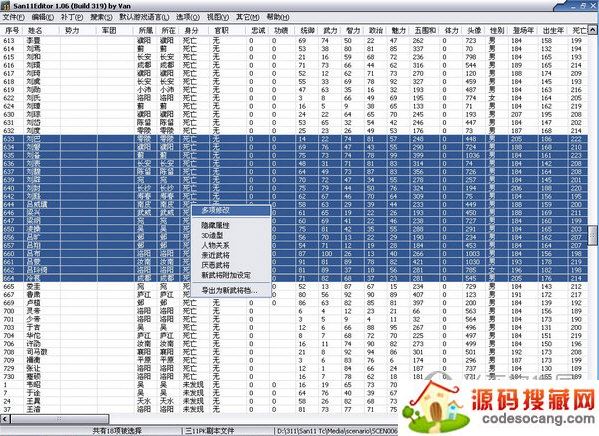Select row 700 named 灵帝
The width and height of the screenshot is (599, 436).
pos(294,311)
